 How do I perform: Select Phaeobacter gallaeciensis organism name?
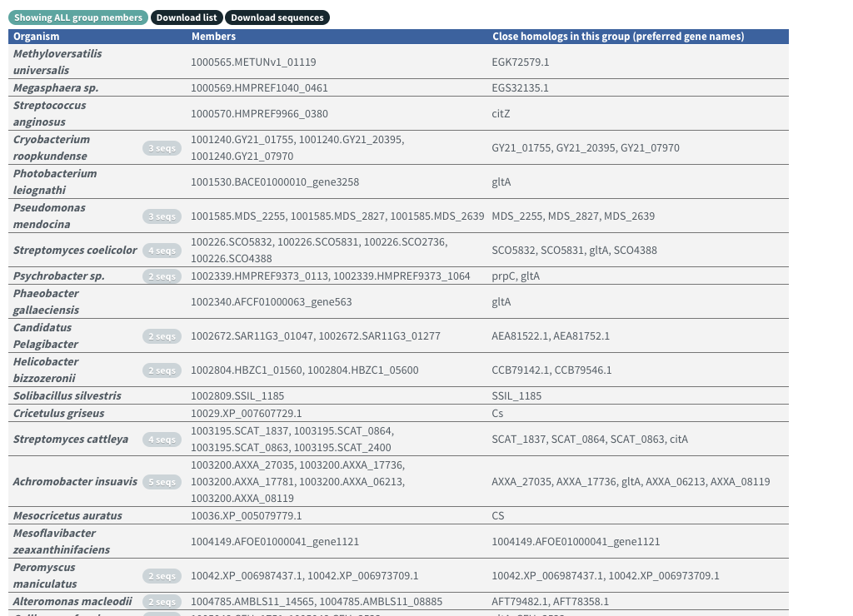point(47,301)
